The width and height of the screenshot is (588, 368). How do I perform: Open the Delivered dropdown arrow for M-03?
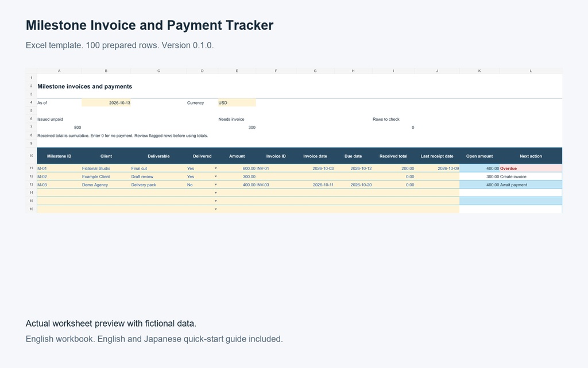pos(216,185)
